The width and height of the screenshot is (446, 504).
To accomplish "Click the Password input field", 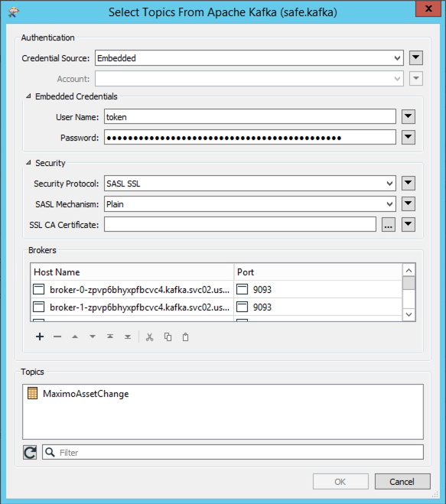I will point(250,138).
